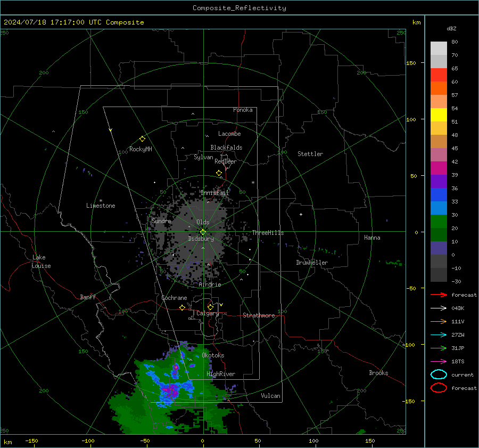Click the Hanna label
This screenshot has height=448, width=479.
[372, 238]
